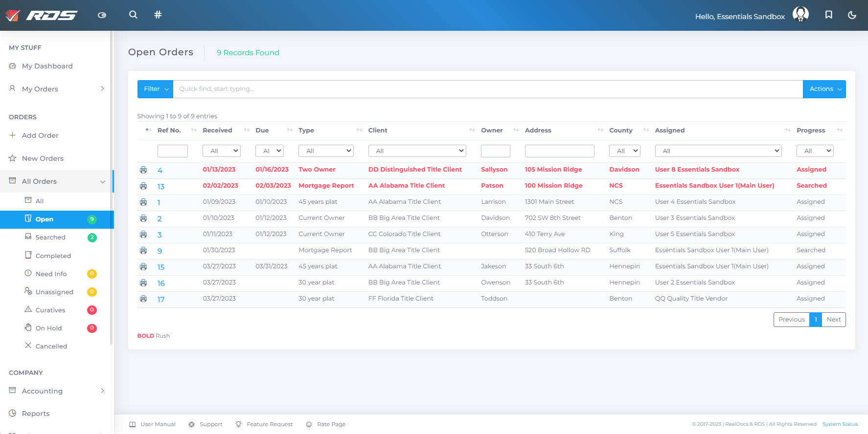This screenshot has width=868, height=434.
Task: Open order reference number 13
Action: 161,187
